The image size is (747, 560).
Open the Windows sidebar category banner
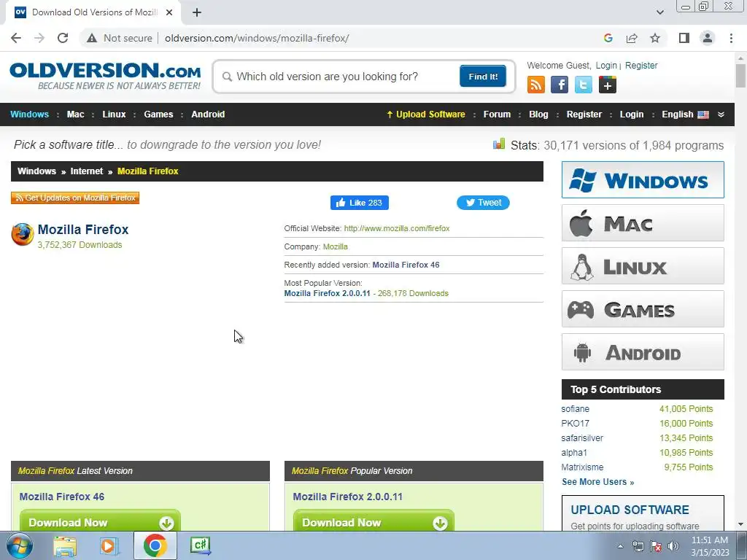pos(643,180)
